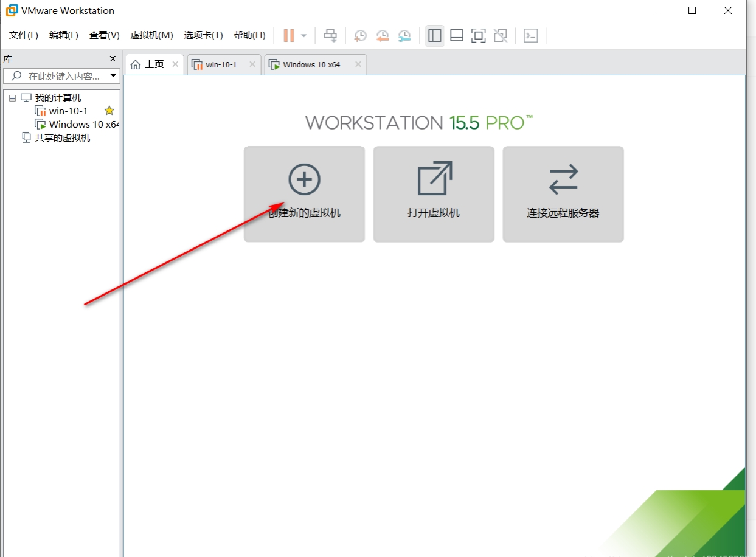
Task: Open the create new virtual machine tile
Action: (x=304, y=194)
